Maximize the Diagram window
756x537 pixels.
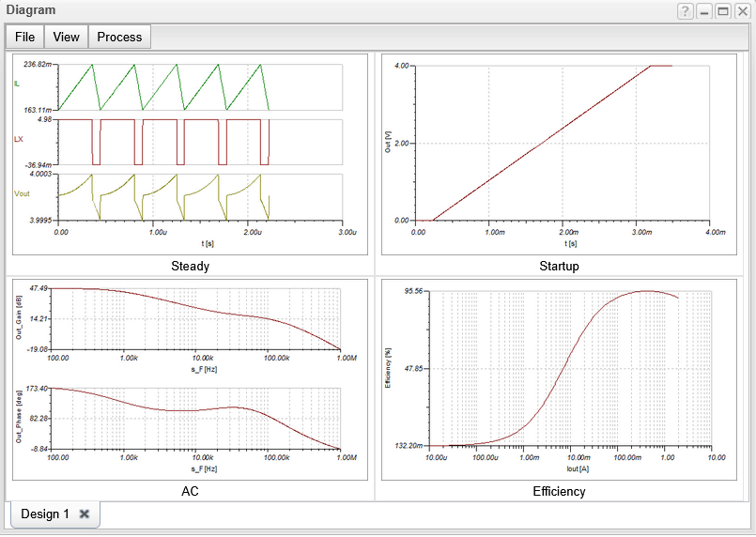723,11
